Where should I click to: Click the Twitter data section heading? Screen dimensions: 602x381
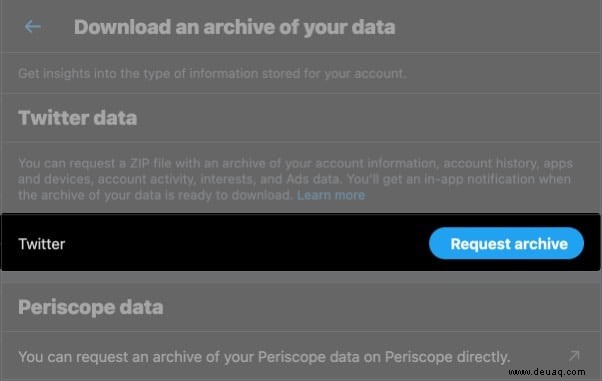pyautogui.click(x=78, y=118)
